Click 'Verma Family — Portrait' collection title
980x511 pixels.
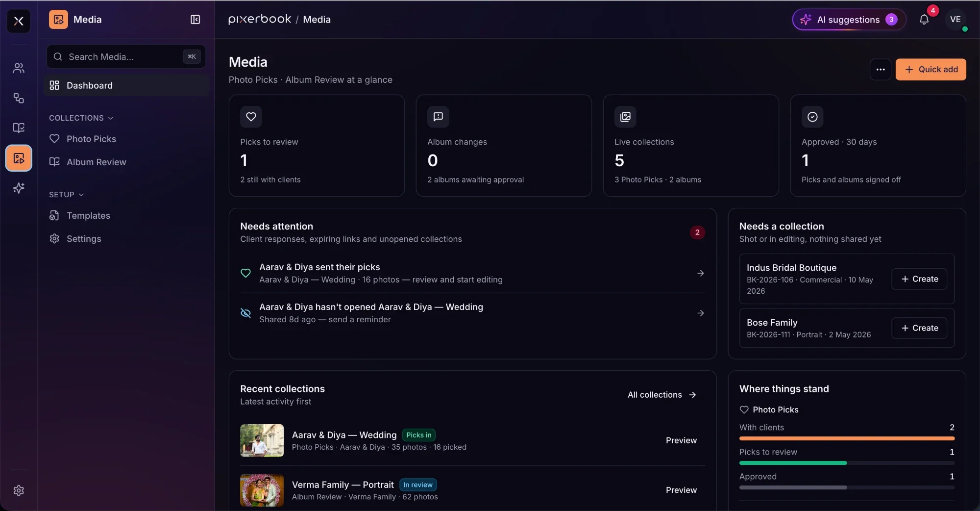pyautogui.click(x=343, y=485)
